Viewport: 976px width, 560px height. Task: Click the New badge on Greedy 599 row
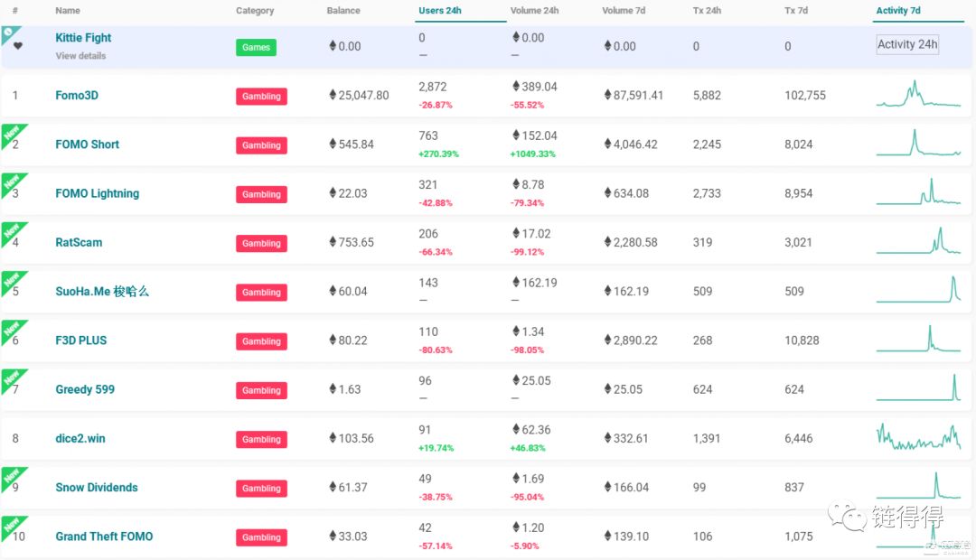point(12,378)
